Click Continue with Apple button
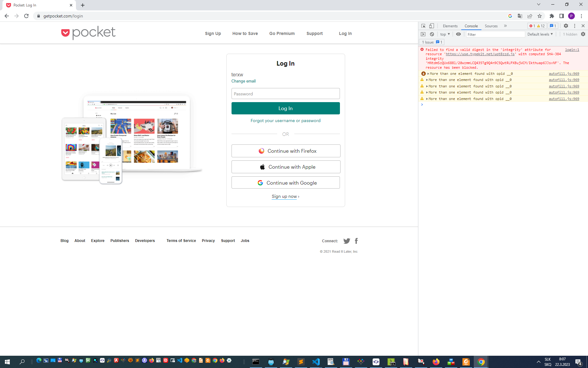 tap(286, 167)
